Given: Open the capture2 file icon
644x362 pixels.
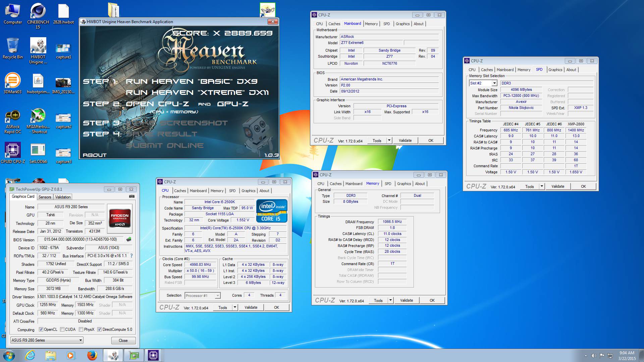Looking at the screenshot, I should coord(63,121).
